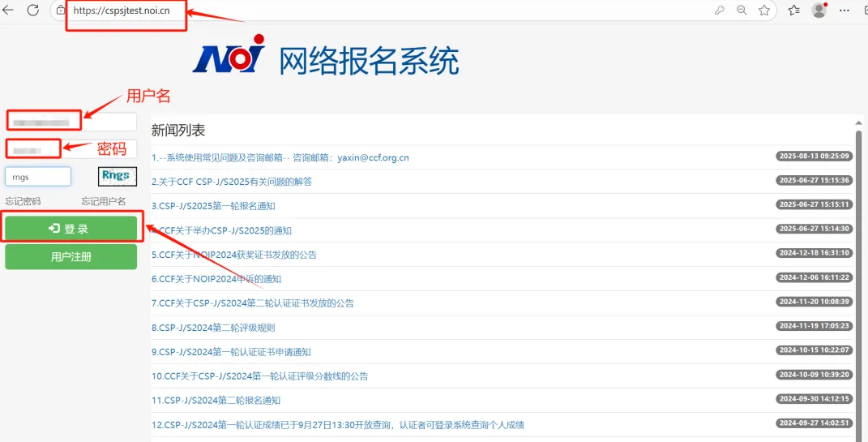Reload the page with the refresh icon
The image size is (868, 442).
pyautogui.click(x=33, y=11)
